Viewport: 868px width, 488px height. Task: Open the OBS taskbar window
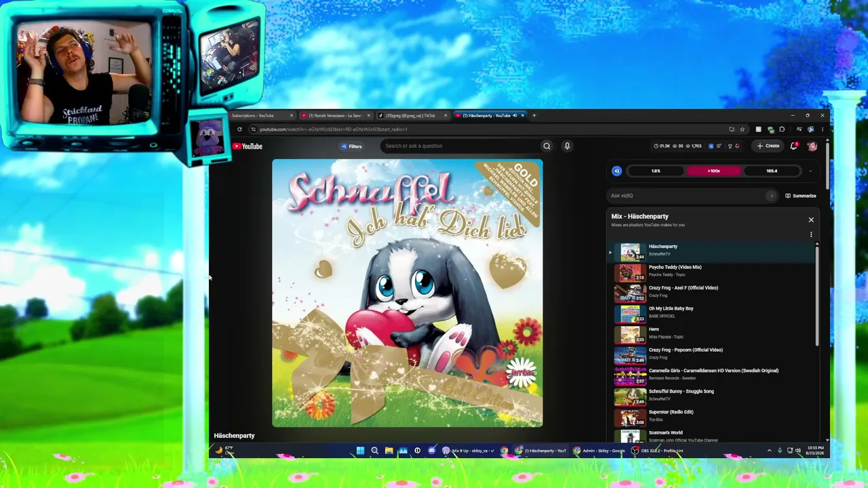coord(658,451)
